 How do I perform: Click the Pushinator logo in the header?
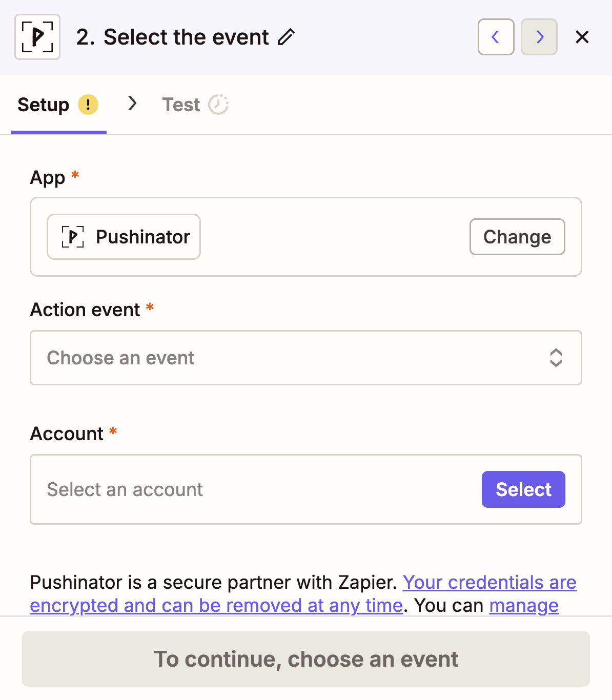[x=37, y=36]
